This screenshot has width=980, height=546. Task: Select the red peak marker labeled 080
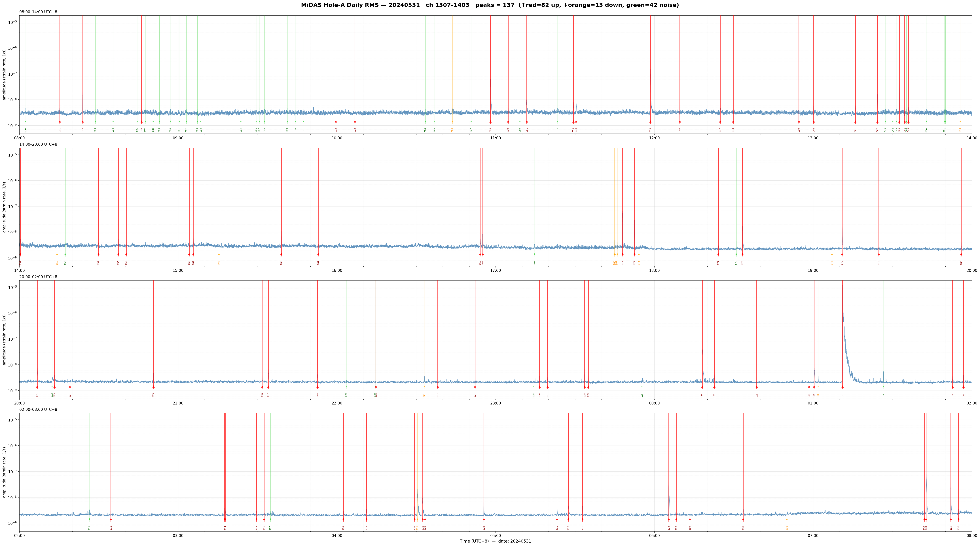pos(961,254)
